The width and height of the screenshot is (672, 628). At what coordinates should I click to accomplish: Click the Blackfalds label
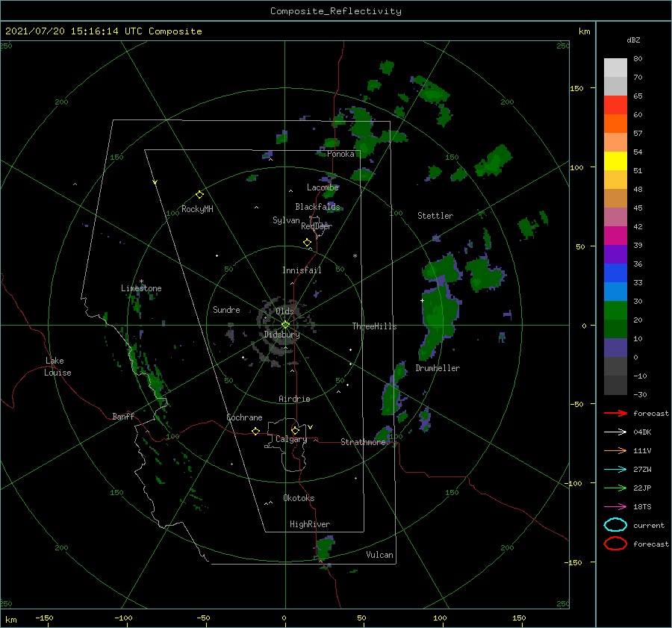coord(317,207)
